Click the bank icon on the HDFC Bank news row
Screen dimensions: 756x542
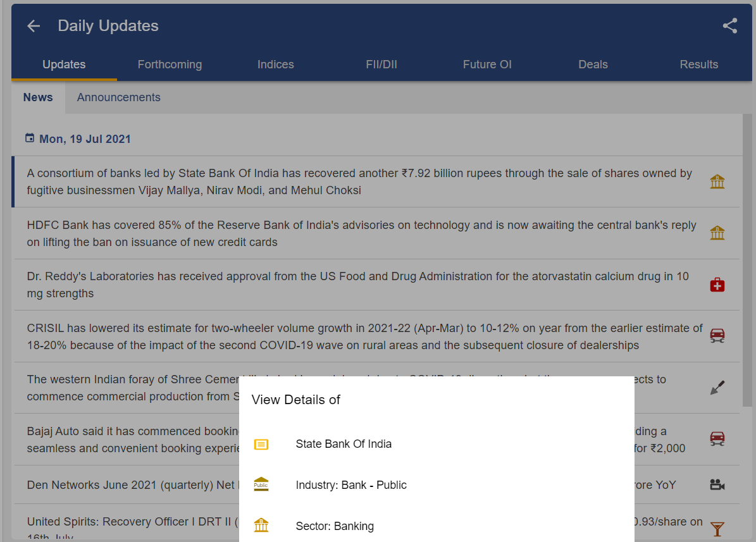[x=717, y=233]
